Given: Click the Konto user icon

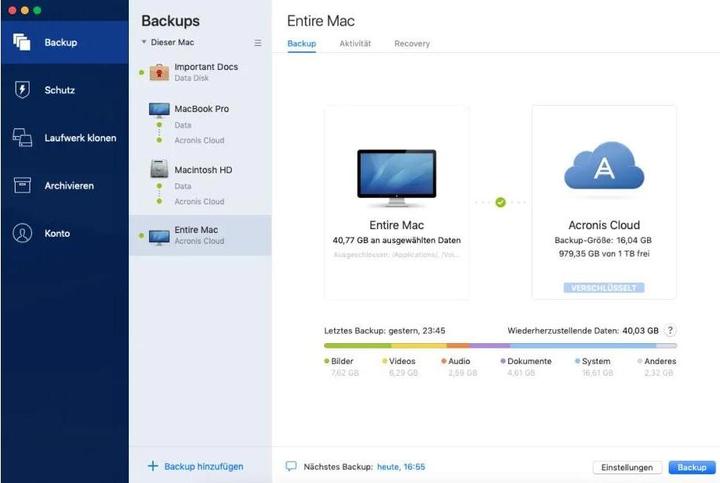Looking at the screenshot, I should [22, 233].
